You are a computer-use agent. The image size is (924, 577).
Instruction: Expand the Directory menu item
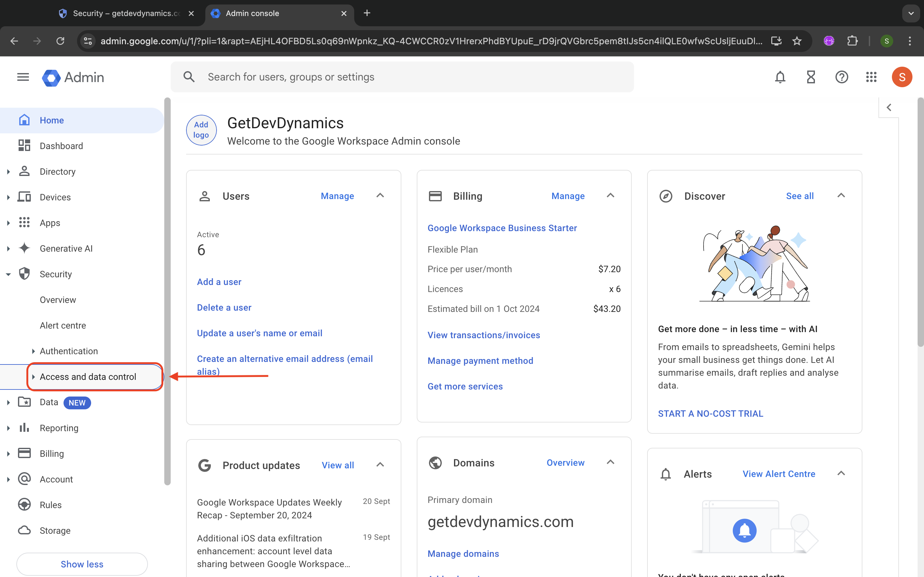tap(8, 172)
